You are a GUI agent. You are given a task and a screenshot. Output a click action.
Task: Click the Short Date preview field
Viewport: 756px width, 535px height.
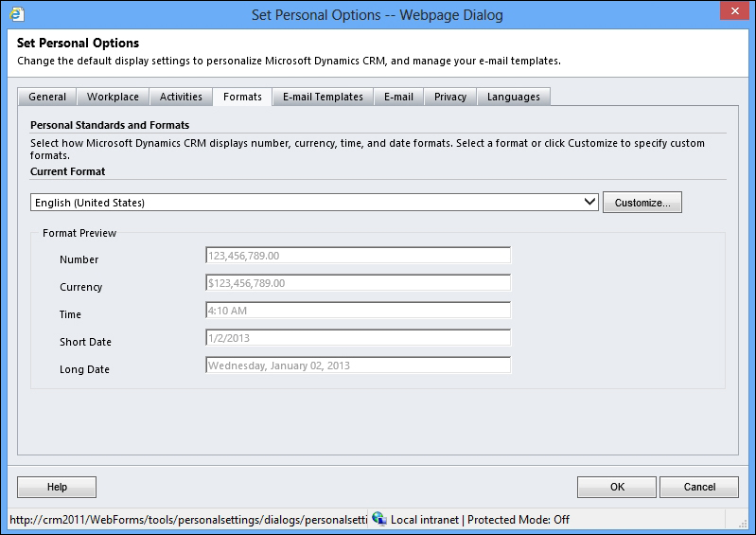pos(358,338)
